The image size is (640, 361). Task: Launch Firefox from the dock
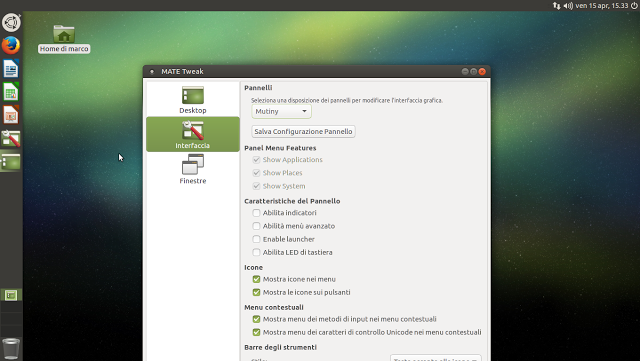click(11, 45)
